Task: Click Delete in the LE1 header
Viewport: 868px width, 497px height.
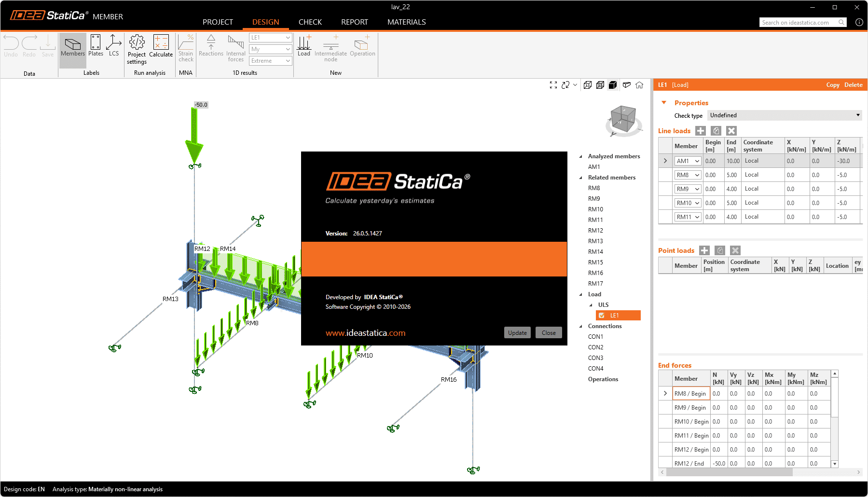Action: tap(854, 85)
